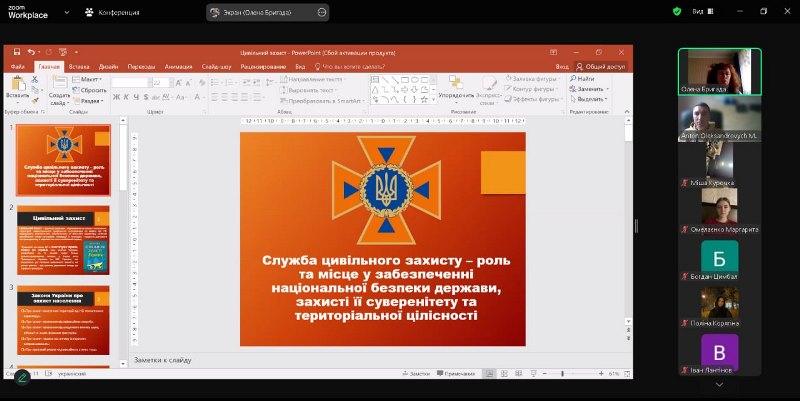Viewport: 800px width, 401px height.
Task: Switch to the Дизайн tab
Action: coord(109,67)
